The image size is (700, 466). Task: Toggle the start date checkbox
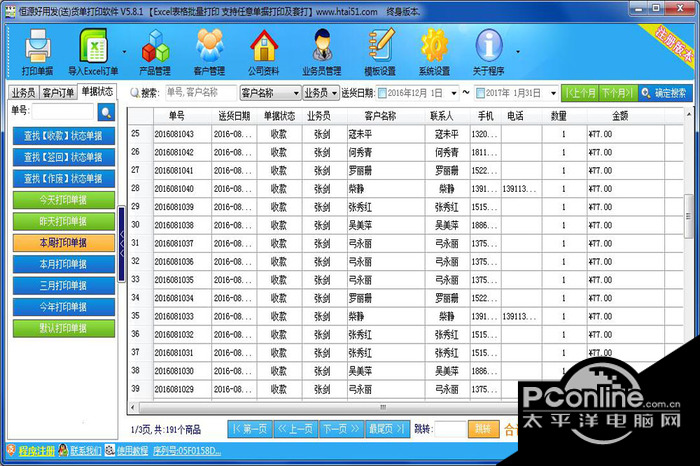click(x=382, y=93)
